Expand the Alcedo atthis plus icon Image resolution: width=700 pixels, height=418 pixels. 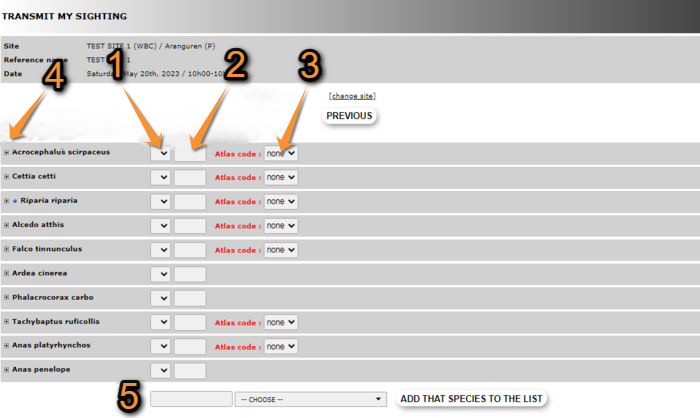click(x=6, y=225)
